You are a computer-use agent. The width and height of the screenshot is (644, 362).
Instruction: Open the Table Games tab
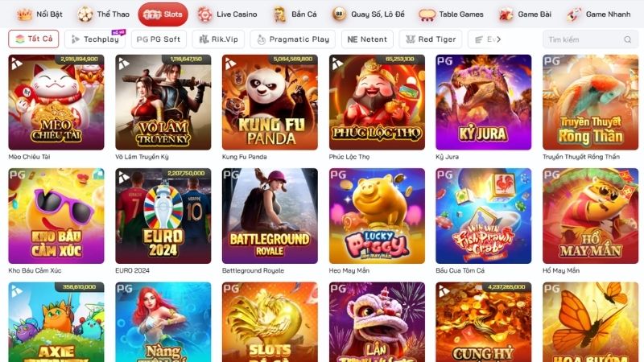(x=451, y=14)
